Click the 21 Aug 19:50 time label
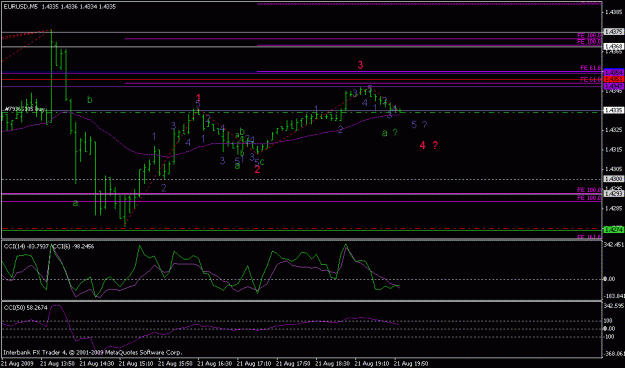This screenshot has height=368, width=625. pos(411,364)
